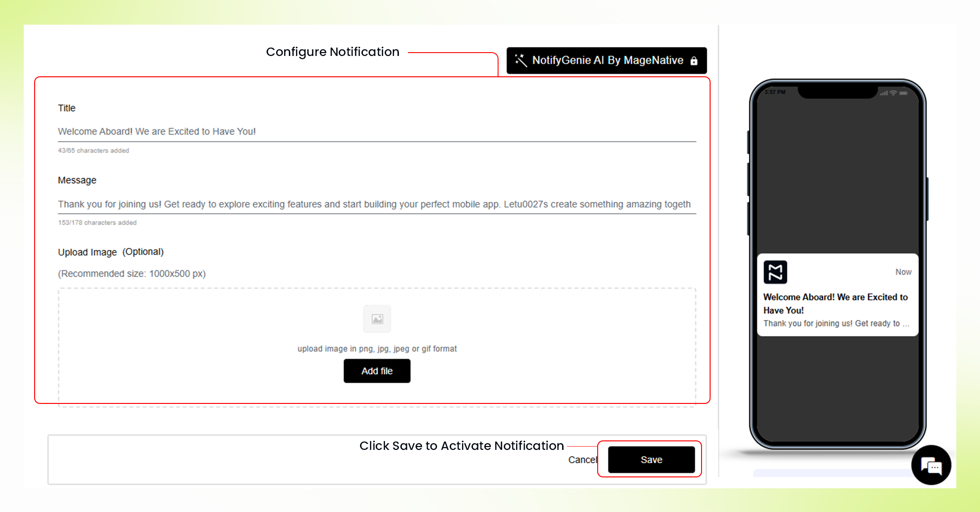Image resolution: width=980 pixels, height=512 pixels.
Task: Click the 3:57 PM time on the phone
Action: [775, 92]
